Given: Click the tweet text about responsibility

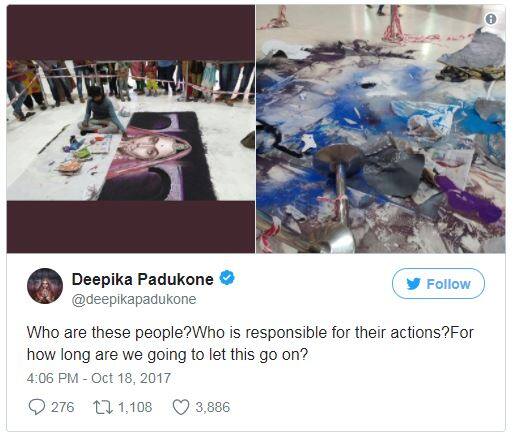Looking at the screenshot, I should [250, 344].
